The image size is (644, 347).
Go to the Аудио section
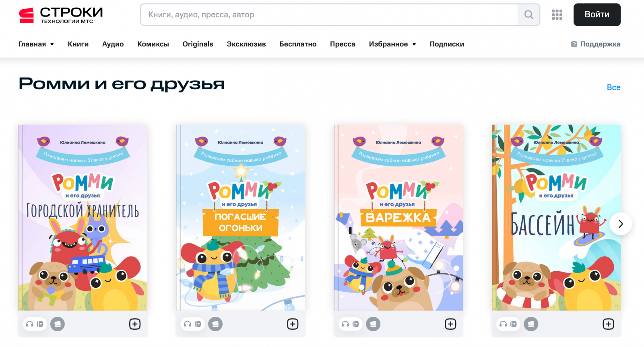[x=113, y=44]
